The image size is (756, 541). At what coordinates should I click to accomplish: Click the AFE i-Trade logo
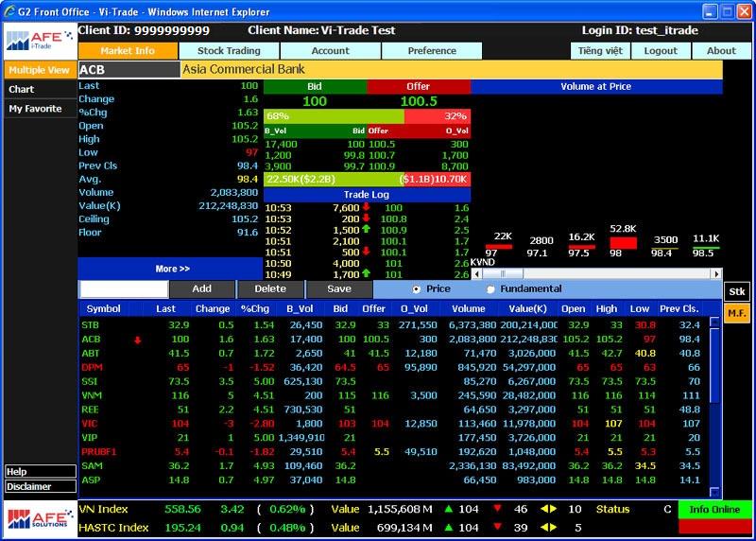coord(40,41)
